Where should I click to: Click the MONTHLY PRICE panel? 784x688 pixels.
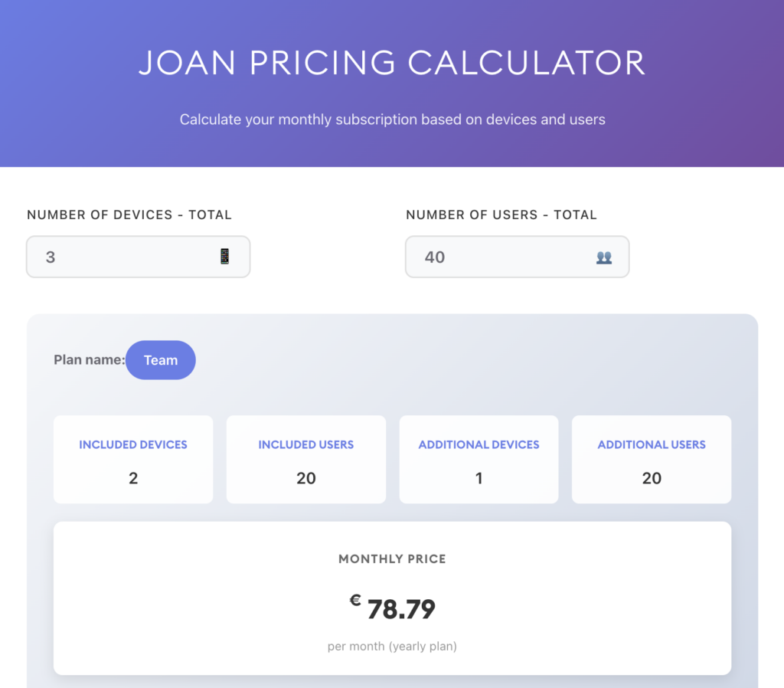click(x=392, y=598)
